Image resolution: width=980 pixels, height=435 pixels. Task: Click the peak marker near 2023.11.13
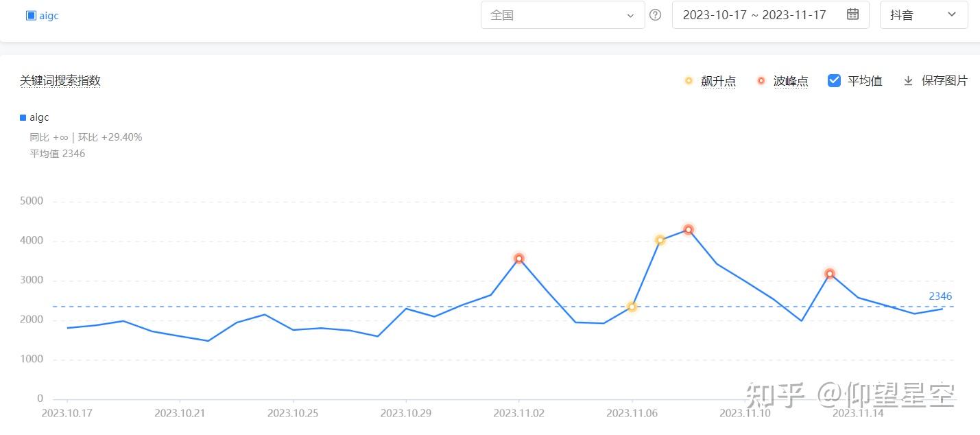(x=830, y=274)
